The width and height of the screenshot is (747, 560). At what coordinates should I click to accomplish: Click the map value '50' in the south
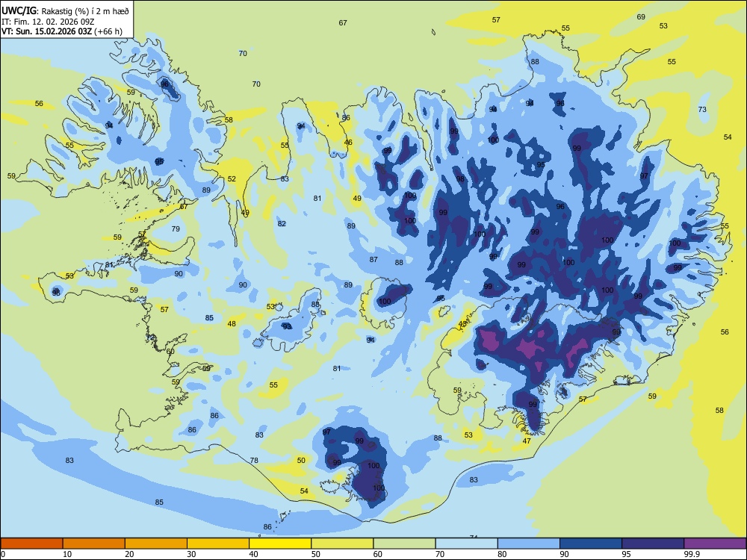(301, 461)
